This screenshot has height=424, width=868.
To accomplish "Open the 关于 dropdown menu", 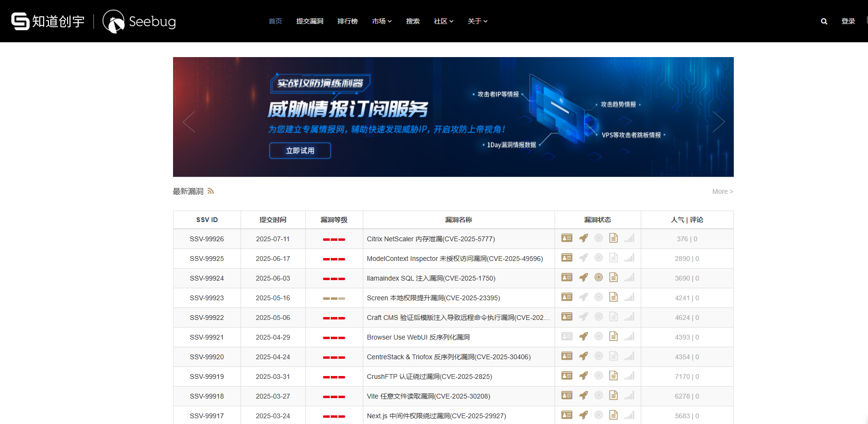I will click(x=477, y=22).
